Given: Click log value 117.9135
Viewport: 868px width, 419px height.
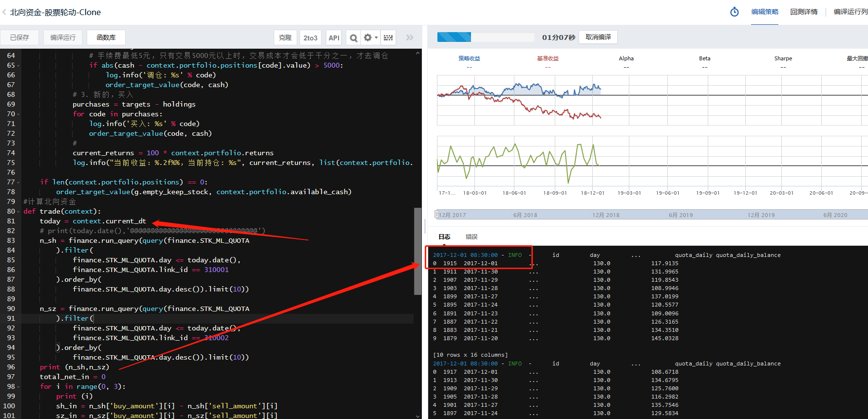Looking at the screenshot, I should (664, 263).
